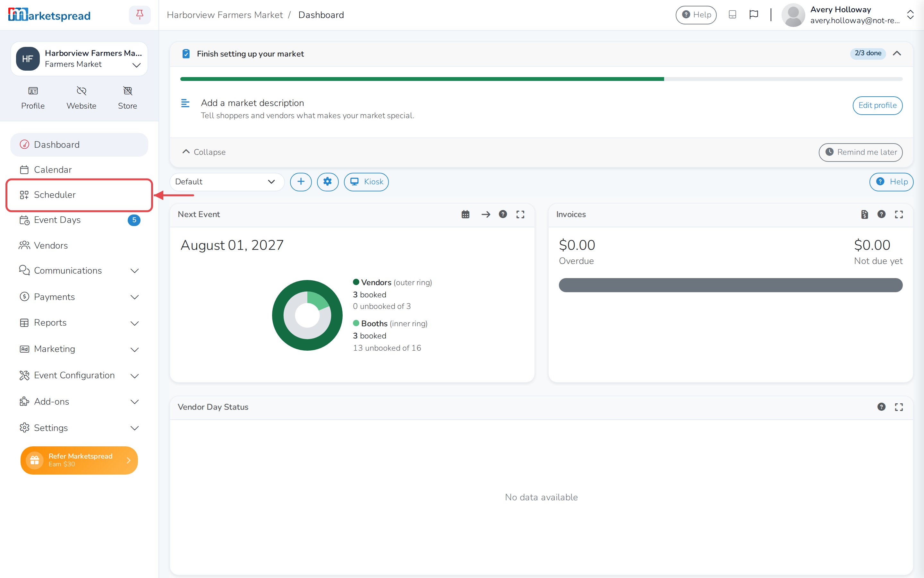Click invoice document icon in Invoices card
The image size is (924, 578).
coord(864,215)
